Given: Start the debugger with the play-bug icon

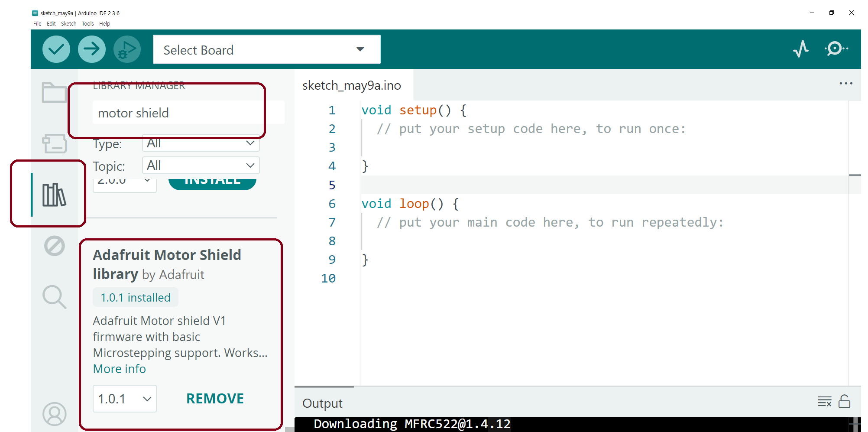Looking at the screenshot, I should pos(127,49).
